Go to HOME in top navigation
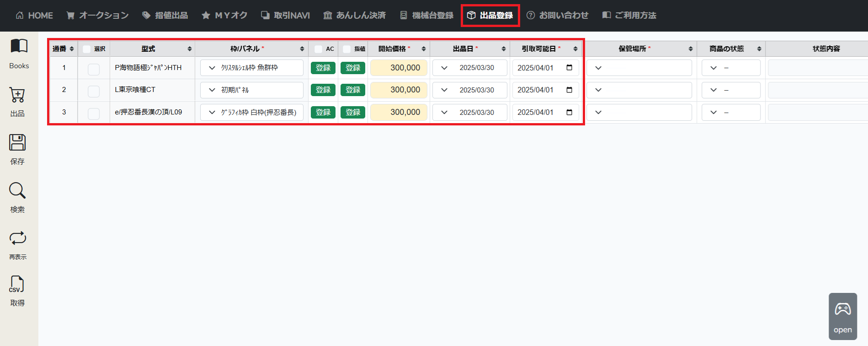This screenshot has width=868, height=346. (x=34, y=16)
